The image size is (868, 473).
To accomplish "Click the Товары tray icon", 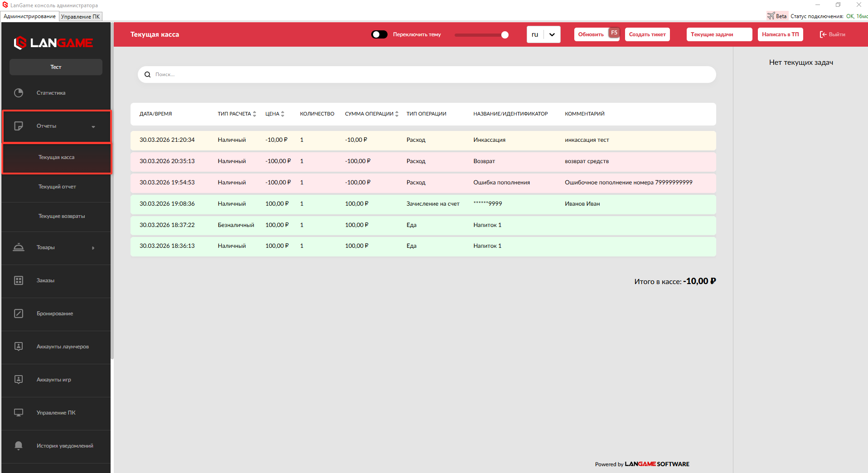I will [19, 247].
